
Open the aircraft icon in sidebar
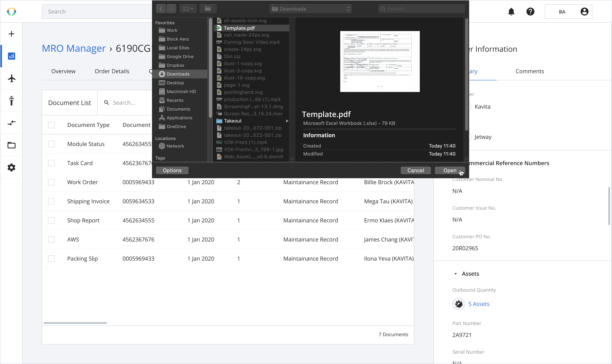[11, 79]
